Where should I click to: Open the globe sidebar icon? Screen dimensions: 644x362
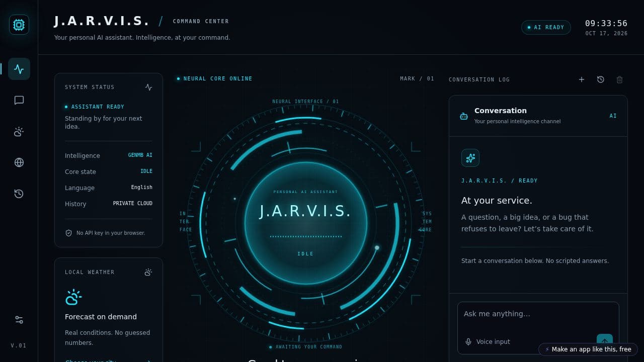click(19, 162)
